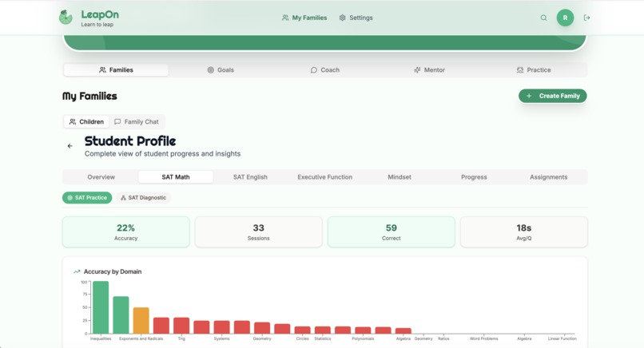644x348 pixels.
Task: Click the Accuracy by Domain trend icon
Action: pos(77,271)
